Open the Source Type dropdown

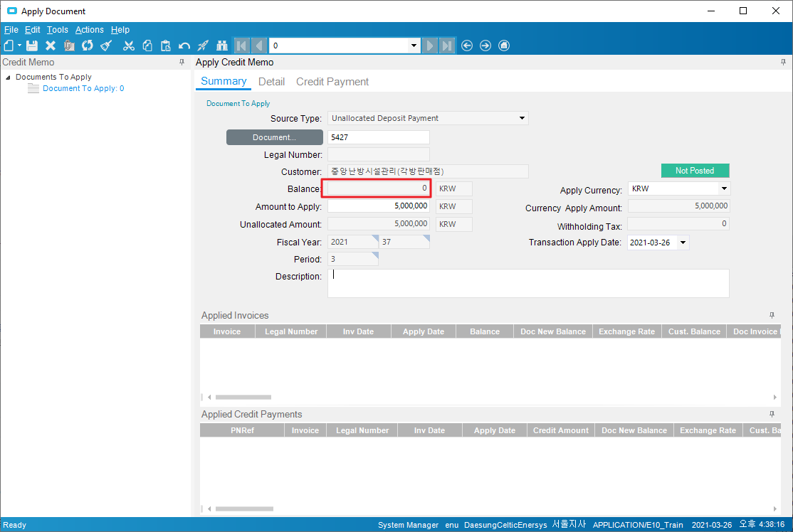click(522, 118)
